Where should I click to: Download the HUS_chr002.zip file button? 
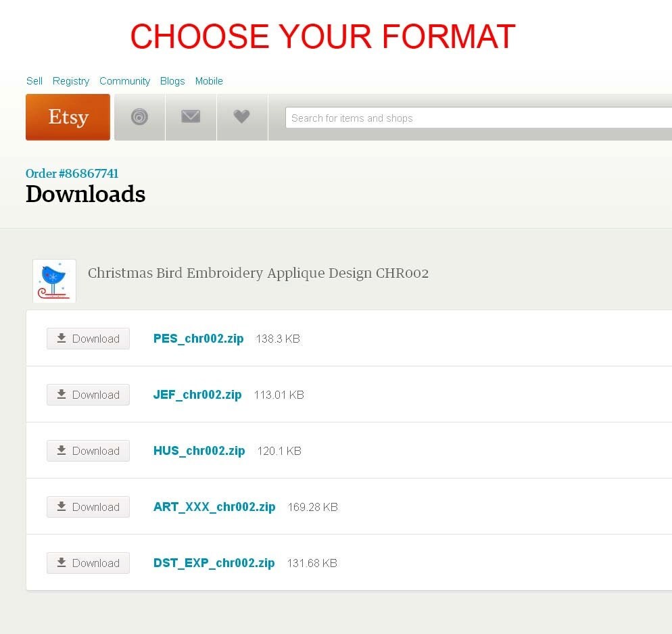[x=88, y=451]
